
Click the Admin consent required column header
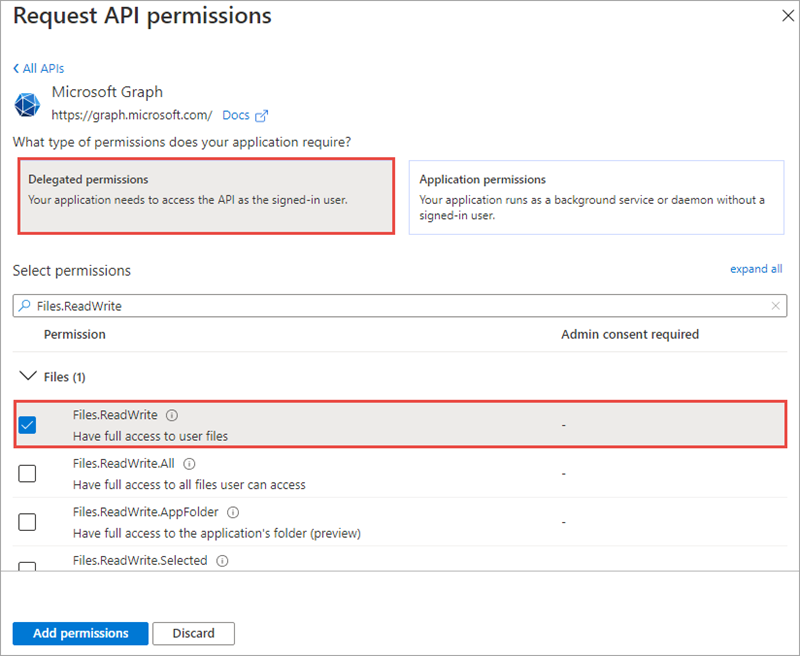pos(630,334)
